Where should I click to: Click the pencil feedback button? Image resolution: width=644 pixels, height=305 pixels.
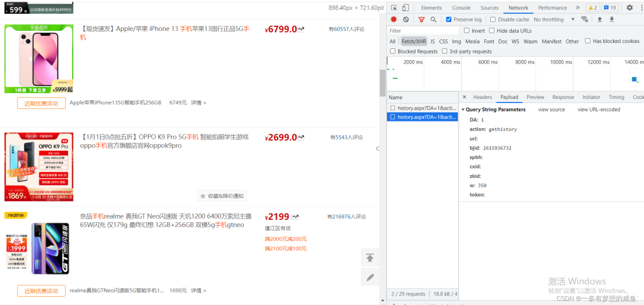pyautogui.click(x=370, y=277)
